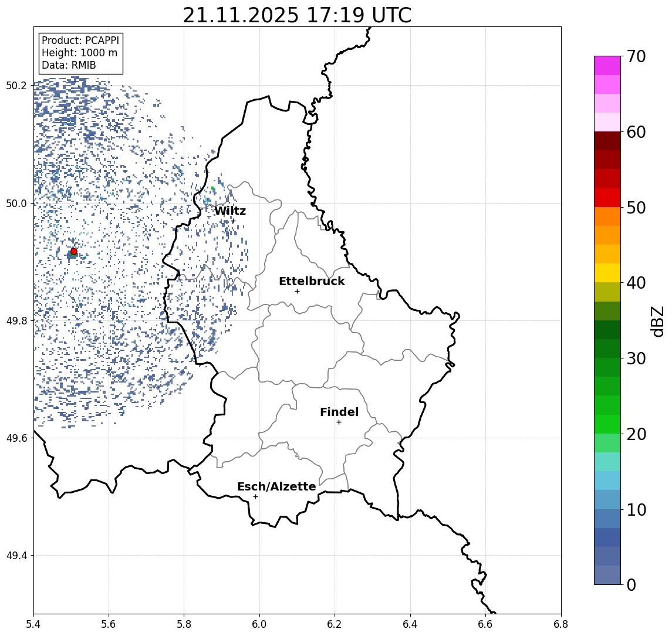Click longitude axis label 6.6

click(x=485, y=624)
